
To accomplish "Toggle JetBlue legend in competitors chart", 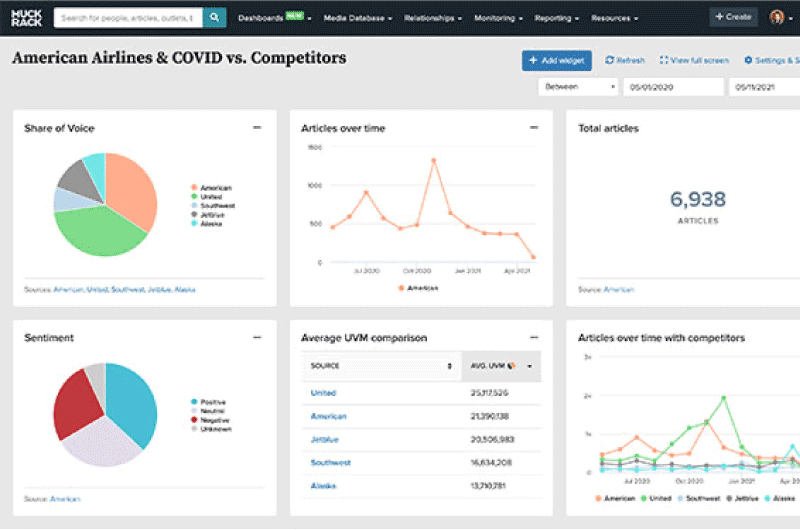I will (742, 498).
